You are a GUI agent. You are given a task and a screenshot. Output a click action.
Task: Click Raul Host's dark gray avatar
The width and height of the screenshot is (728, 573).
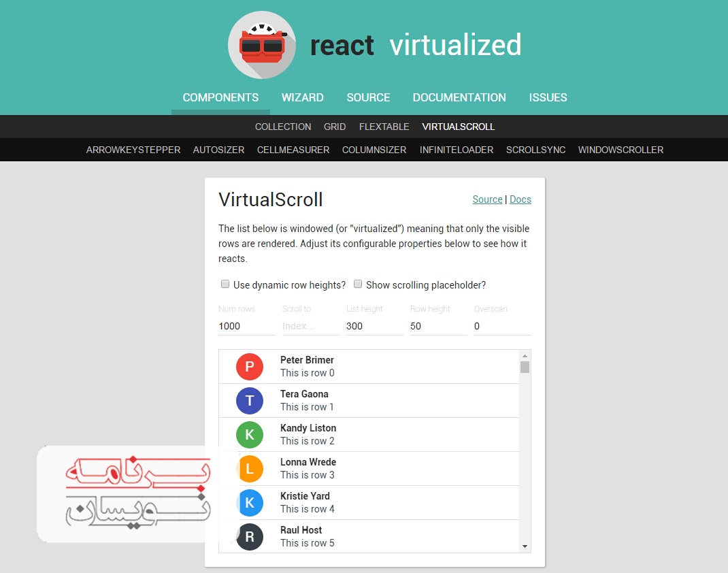pyautogui.click(x=250, y=536)
